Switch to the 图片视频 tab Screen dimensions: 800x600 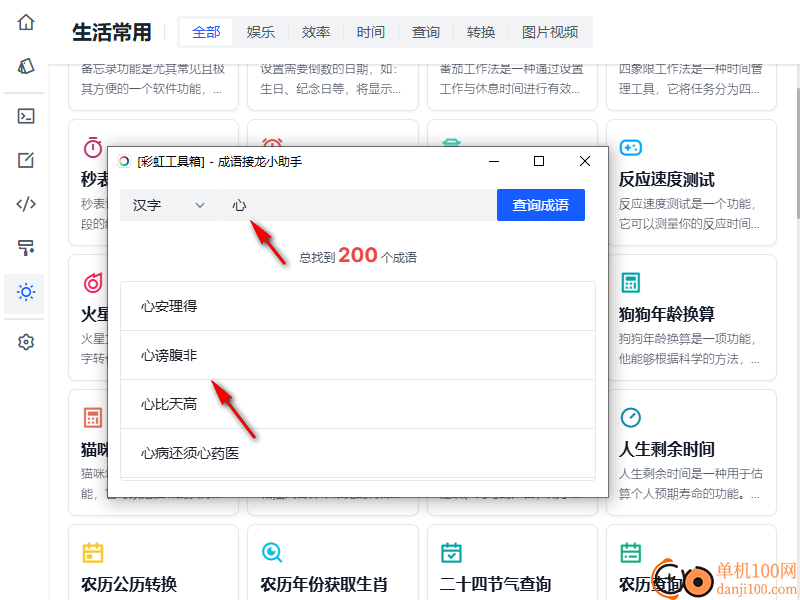[x=550, y=32]
